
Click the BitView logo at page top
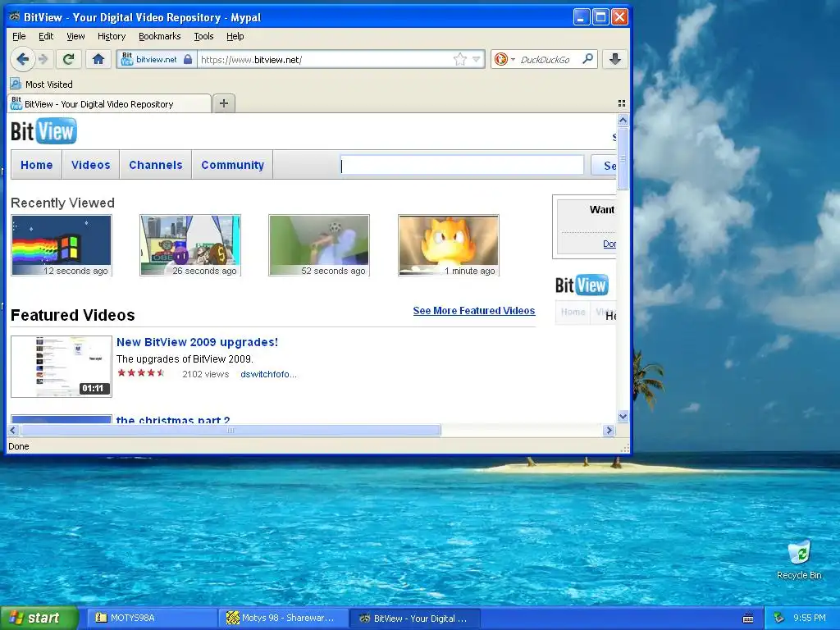coord(44,131)
